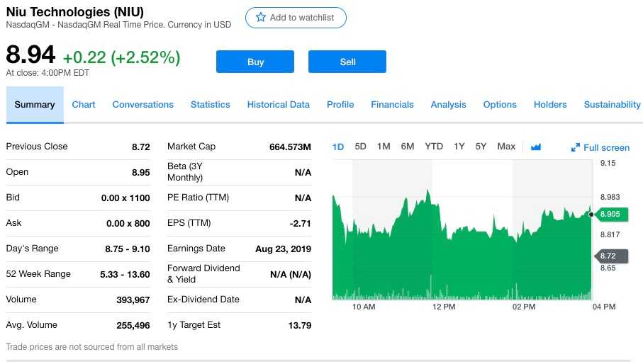Click the Open value 8.95

click(140, 172)
